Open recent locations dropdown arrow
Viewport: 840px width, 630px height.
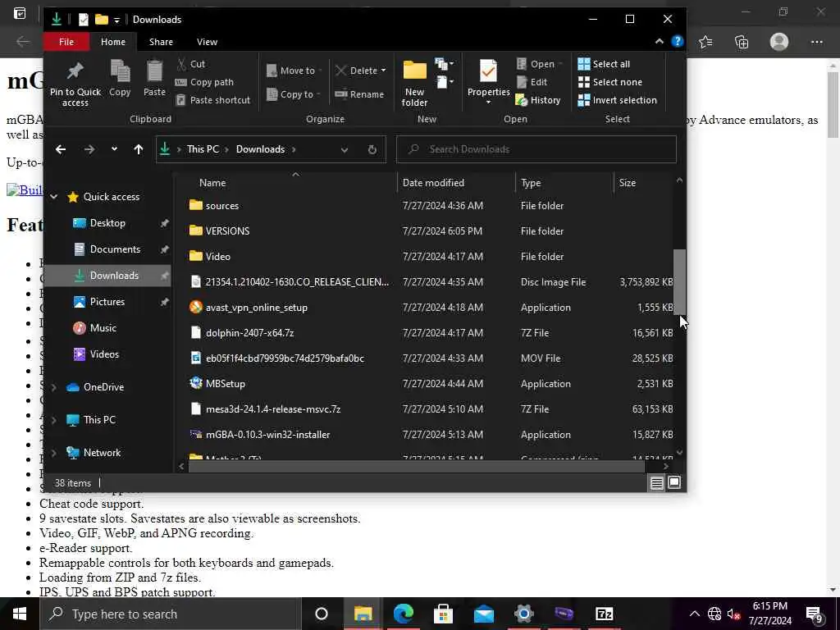[x=114, y=149]
